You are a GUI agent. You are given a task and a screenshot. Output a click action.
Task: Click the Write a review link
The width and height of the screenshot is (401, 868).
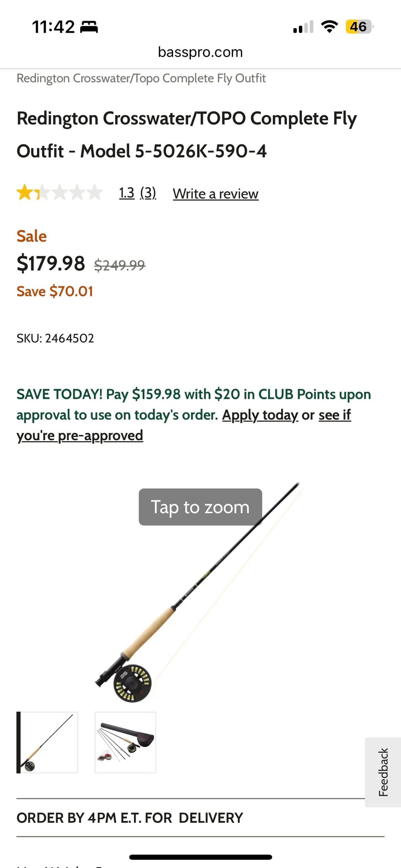215,194
